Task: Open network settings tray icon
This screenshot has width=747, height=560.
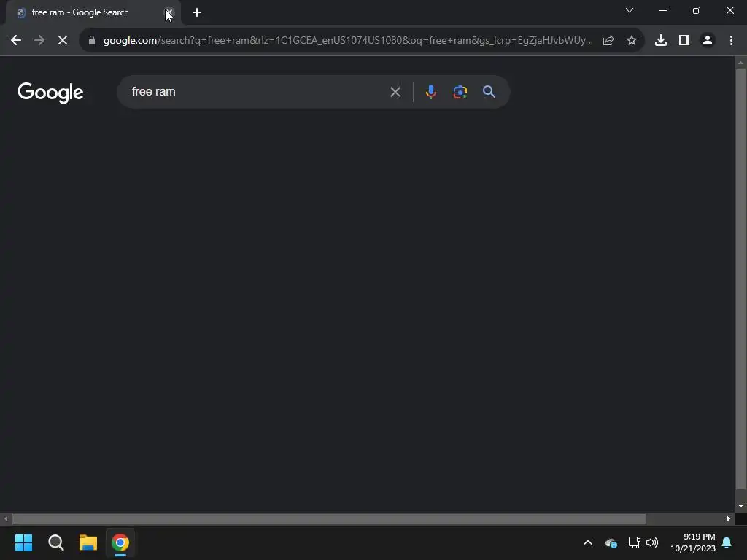Action: [x=634, y=542]
